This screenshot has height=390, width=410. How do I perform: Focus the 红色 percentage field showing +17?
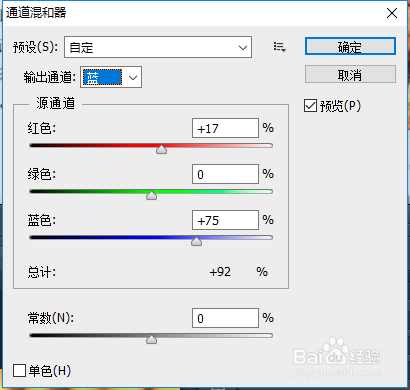pyautogui.click(x=225, y=128)
